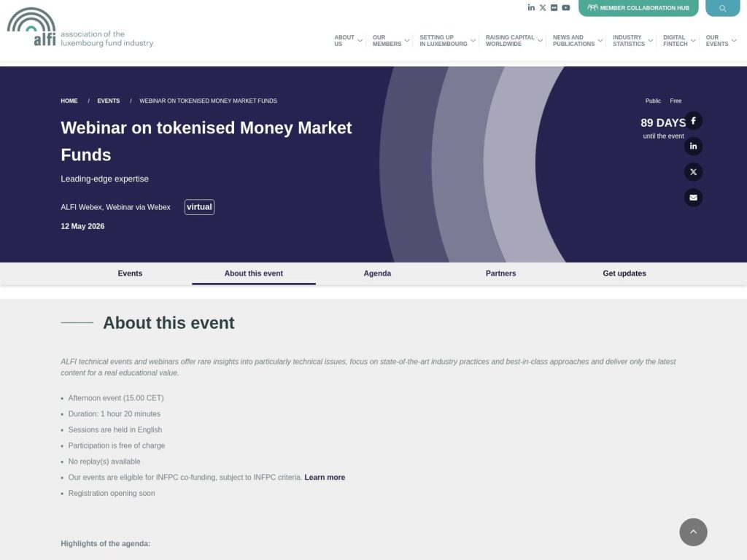Share the event by email icon

coord(693,197)
